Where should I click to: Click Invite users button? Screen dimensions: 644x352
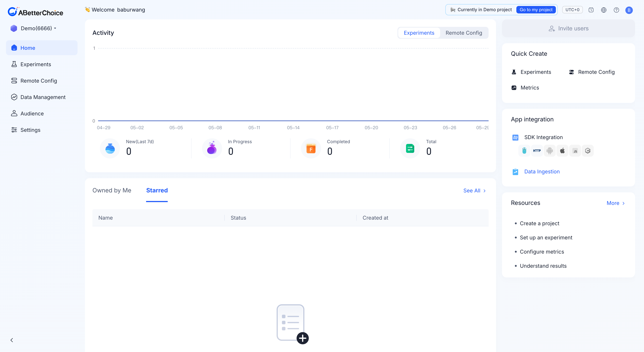[x=568, y=29]
